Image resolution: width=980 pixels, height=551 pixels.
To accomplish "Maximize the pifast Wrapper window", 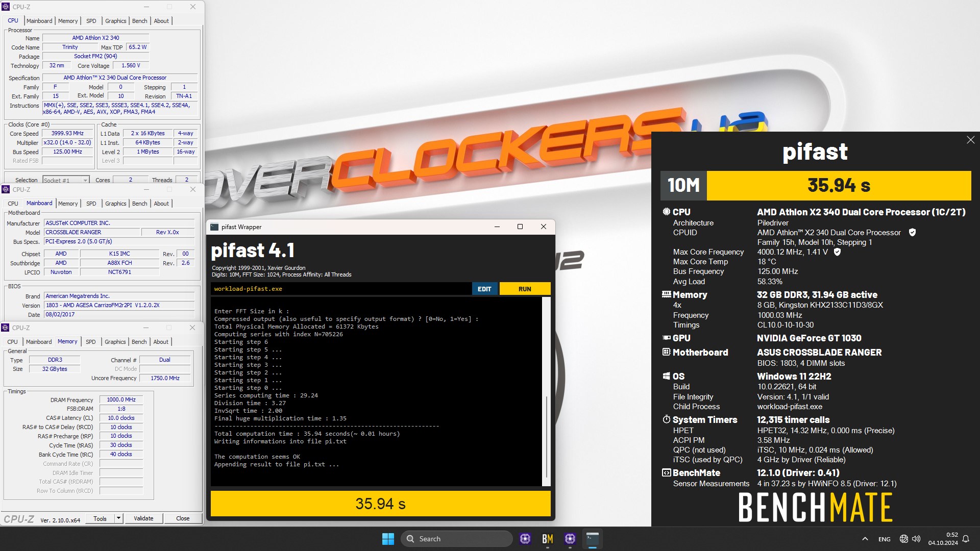I will [x=520, y=227].
